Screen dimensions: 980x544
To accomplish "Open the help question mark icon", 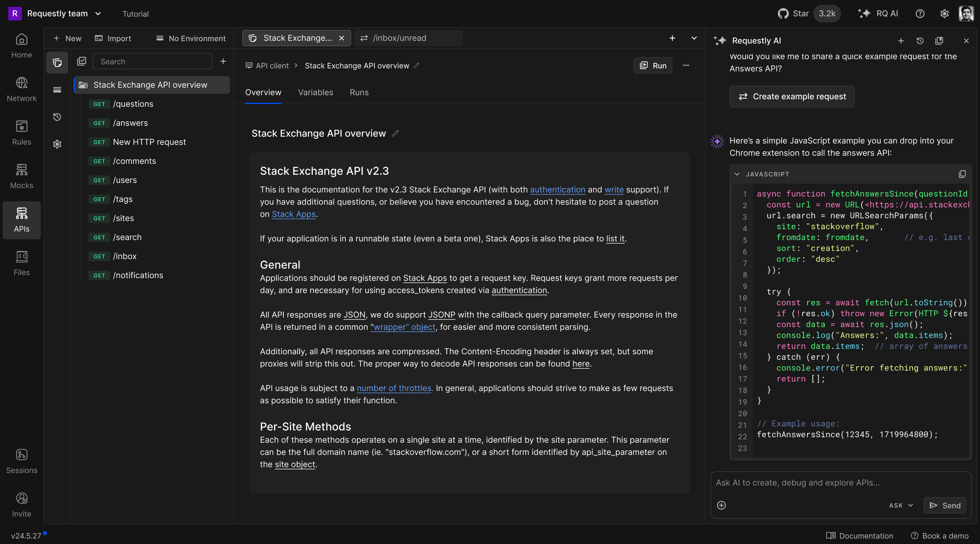I will tap(920, 14).
